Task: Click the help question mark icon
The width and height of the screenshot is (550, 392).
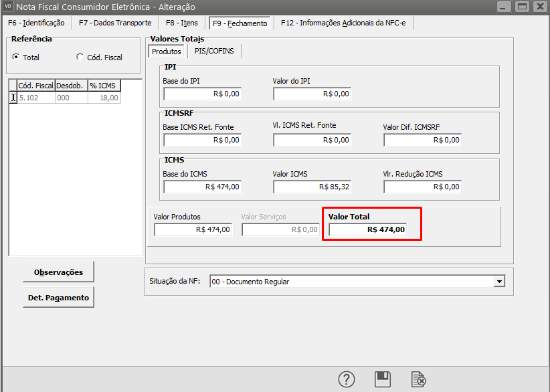Action: pos(346,379)
